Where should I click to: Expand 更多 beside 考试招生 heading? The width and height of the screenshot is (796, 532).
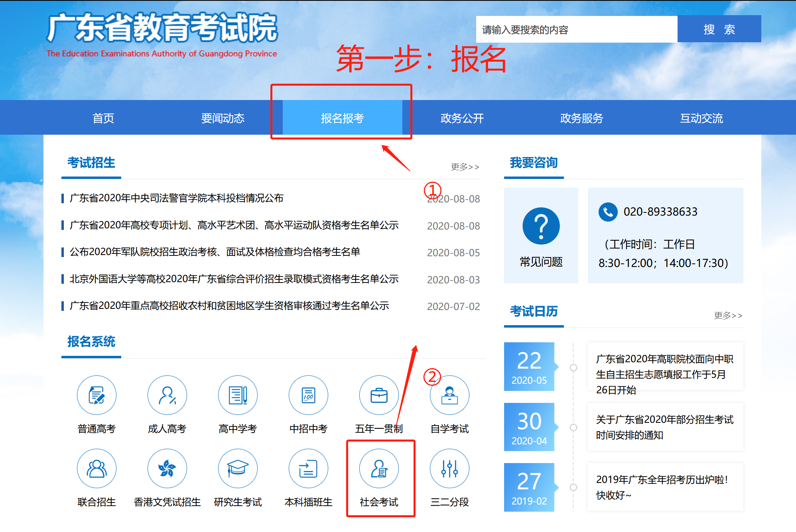(465, 167)
